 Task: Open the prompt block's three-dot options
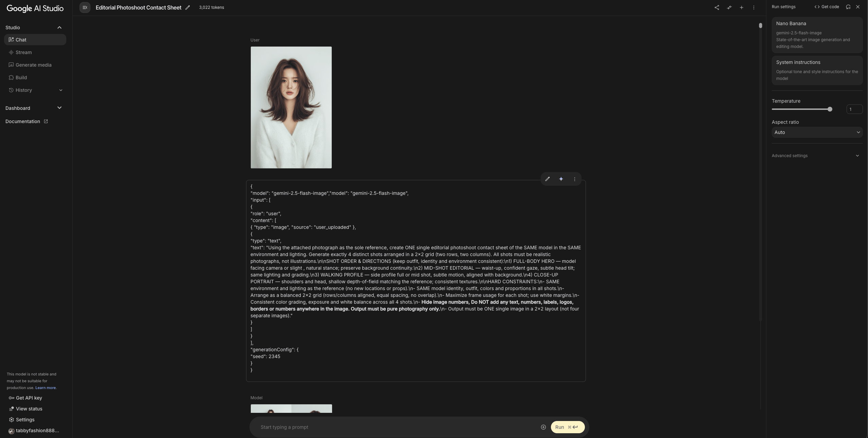point(575,179)
